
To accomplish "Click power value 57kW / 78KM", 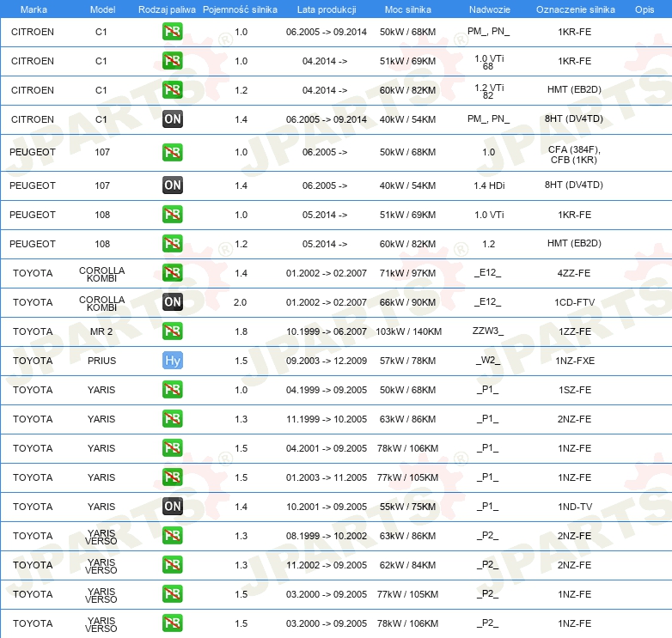I will pyautogui.click(x=407, y=361).
